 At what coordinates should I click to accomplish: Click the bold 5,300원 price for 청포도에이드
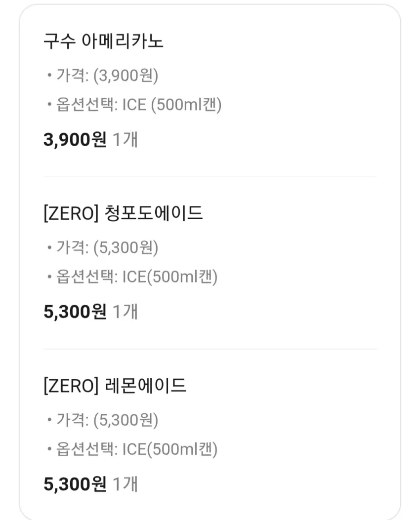click(75, 312)
